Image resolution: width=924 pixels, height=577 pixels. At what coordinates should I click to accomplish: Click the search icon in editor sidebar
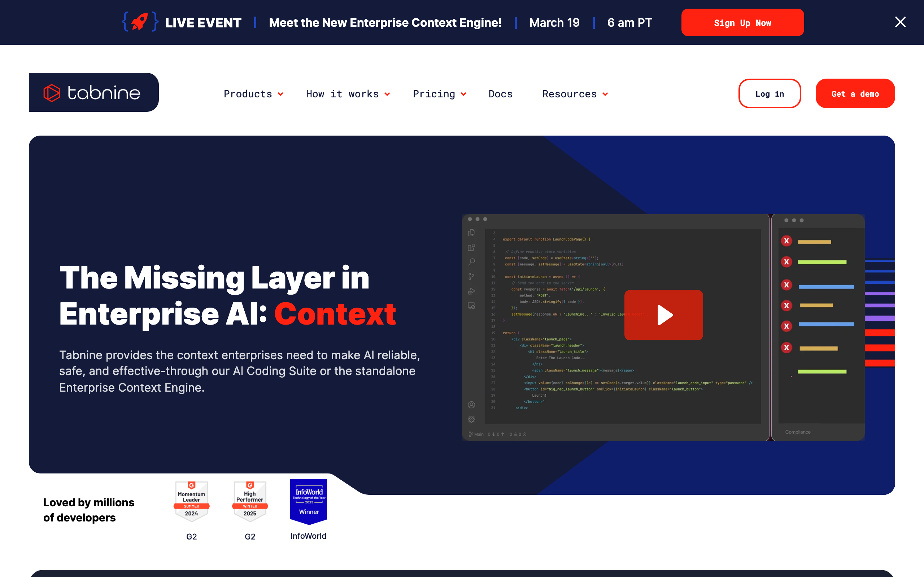pyautogui.click(x=471, y=262)
